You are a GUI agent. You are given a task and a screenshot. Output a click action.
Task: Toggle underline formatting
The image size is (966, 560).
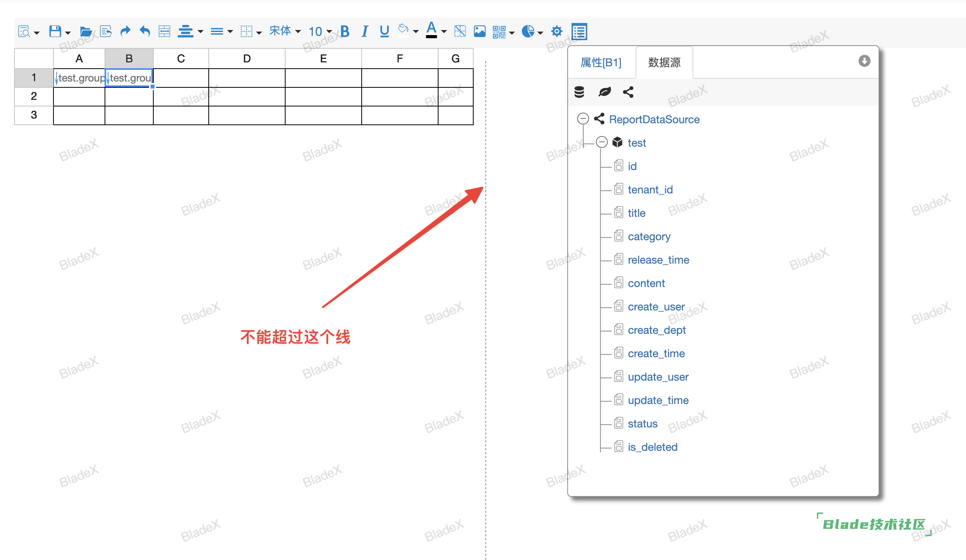384,31
